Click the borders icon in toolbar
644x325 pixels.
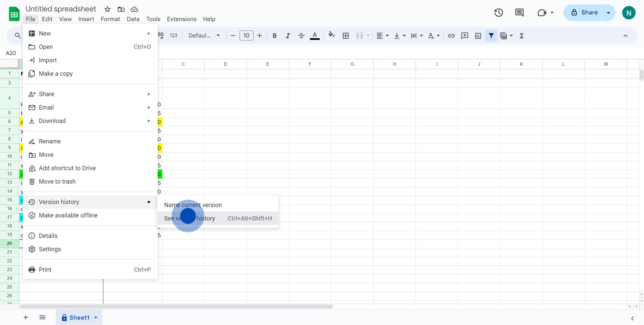(x=346, y=36)
